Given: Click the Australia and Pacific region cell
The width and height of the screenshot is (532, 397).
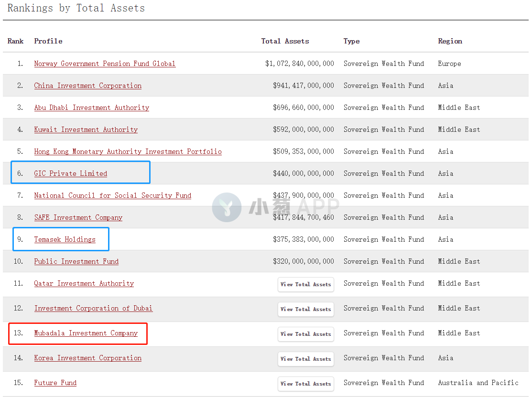Looking at the screenshot, I should (478, 383).
